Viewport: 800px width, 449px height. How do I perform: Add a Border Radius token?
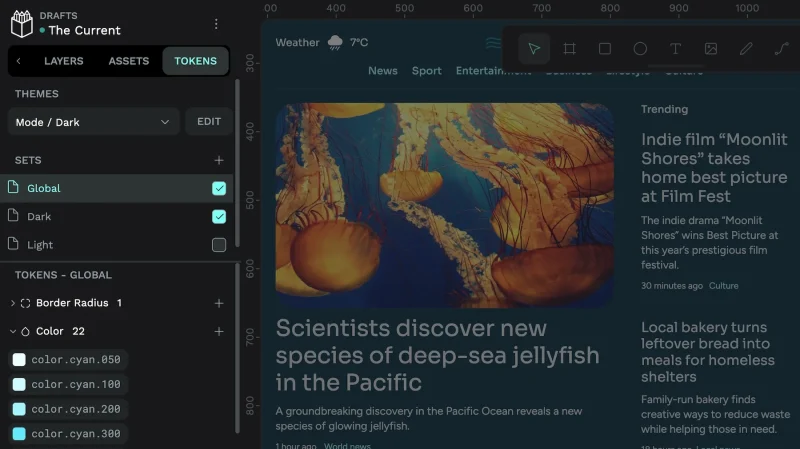tap(219, 303)
